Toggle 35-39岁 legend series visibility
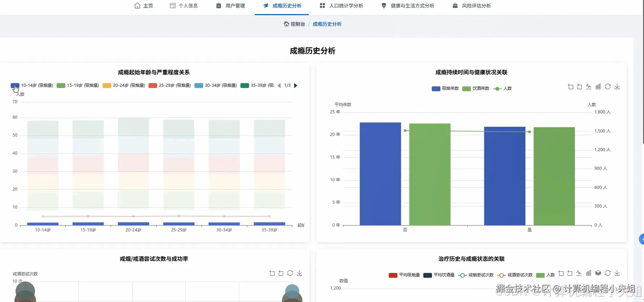The height and width of the screenshot is (302, 644). pyautogui.click(x=257, y=85)
